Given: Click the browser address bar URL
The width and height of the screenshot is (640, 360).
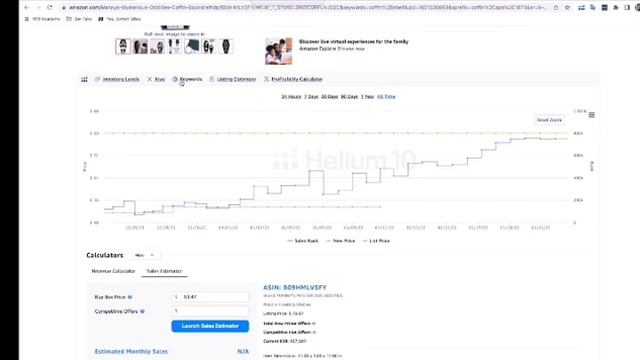Looking at the screenshot, I should pyautogui.click(x=306, y=7).
